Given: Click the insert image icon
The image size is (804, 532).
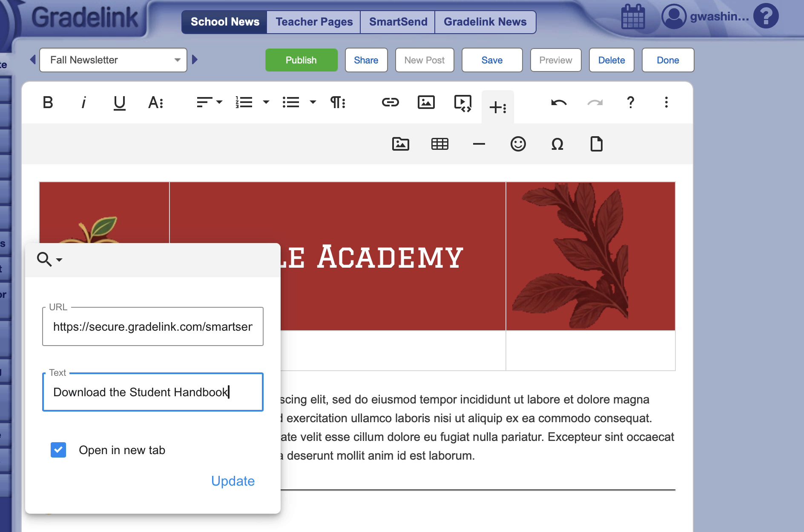Looking at the screenshot, I should click(x=426, y=102).
